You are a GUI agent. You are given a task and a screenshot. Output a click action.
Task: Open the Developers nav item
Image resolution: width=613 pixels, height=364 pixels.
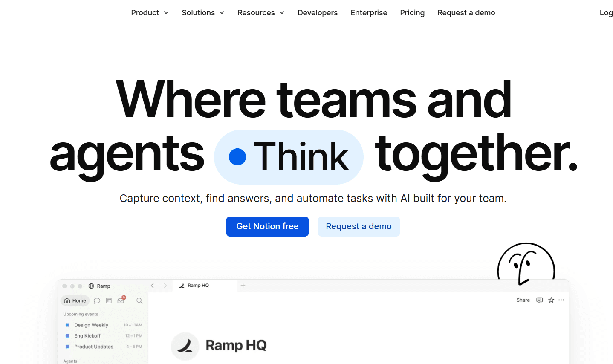318,13
